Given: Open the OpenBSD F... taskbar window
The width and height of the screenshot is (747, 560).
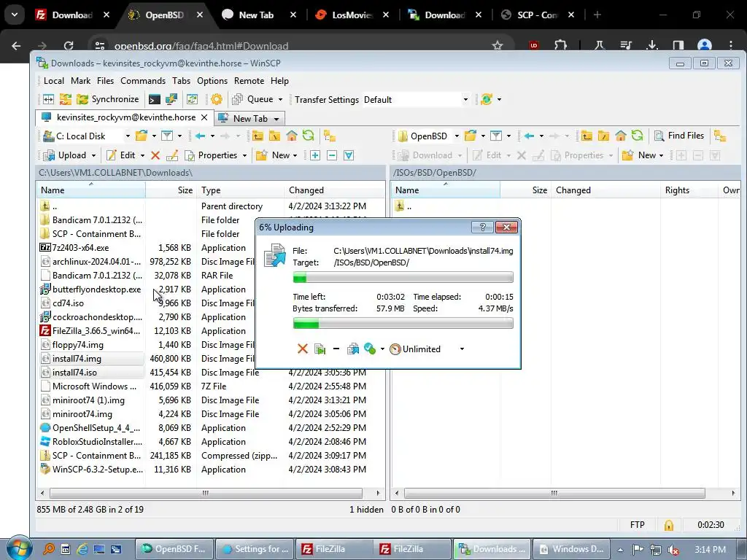Looking at the screenshot, I should [174, 549].
